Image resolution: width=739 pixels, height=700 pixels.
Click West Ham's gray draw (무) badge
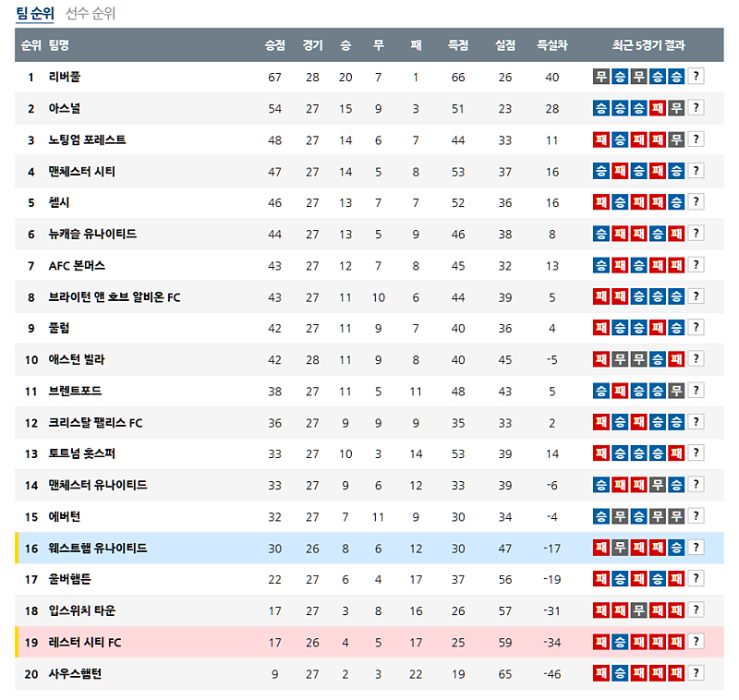[621, 548]
